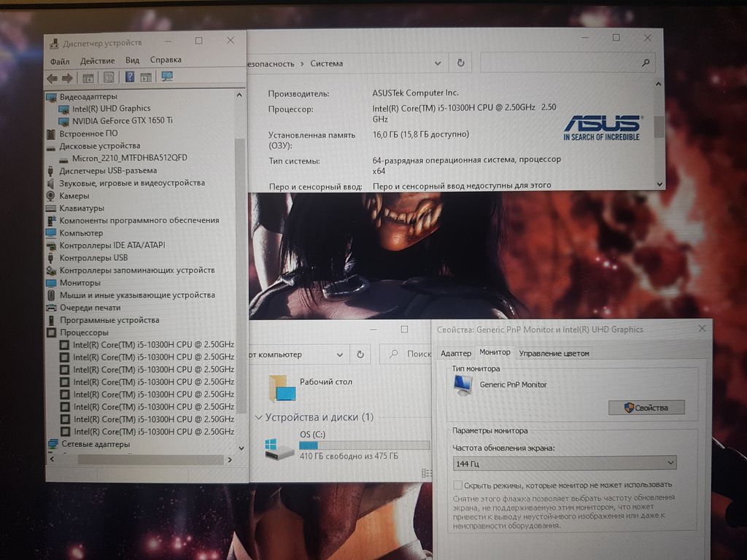Click the System window scroll down arrow
Screen dimensions: 747x560
(659, 184)
